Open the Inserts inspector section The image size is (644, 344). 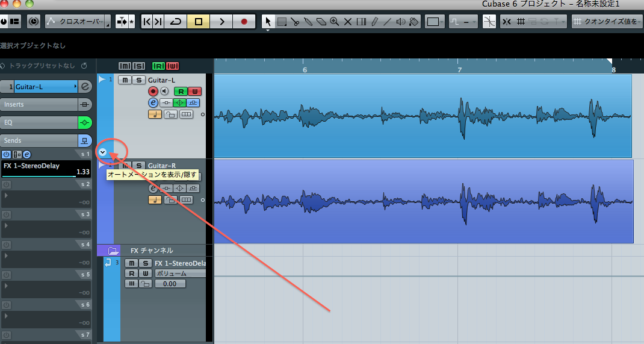click(39, 104)
